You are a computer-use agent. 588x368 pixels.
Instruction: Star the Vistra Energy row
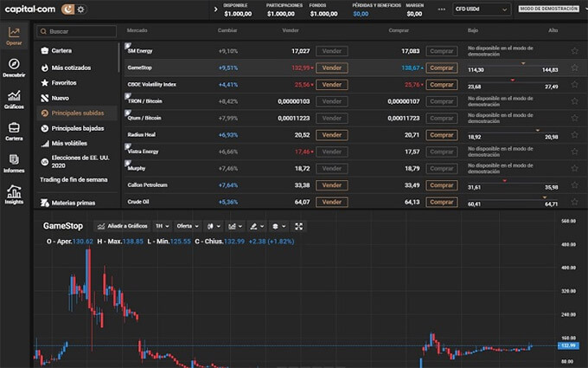(x=574, y=152)
